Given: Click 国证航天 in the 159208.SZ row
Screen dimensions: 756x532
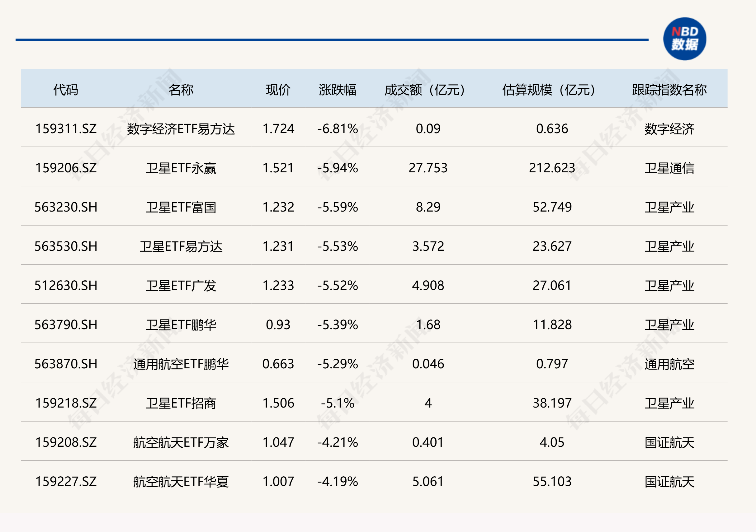Looking at the screenshot, I should pyautogui.click(x=669, y=442).
